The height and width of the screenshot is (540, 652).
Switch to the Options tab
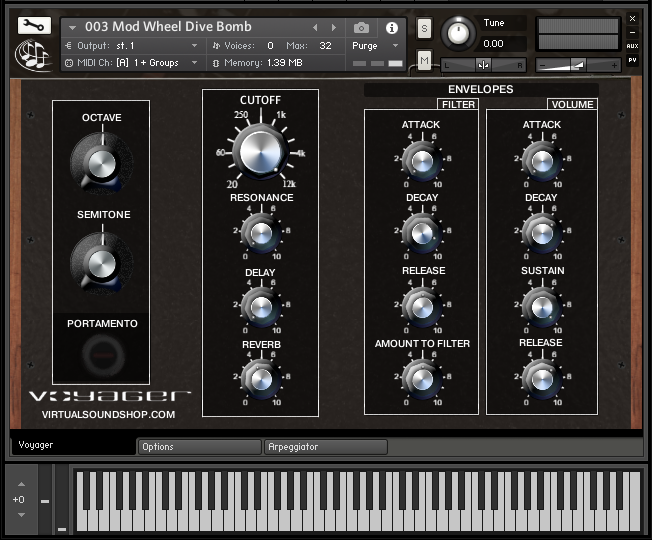(x=199, y=447)
